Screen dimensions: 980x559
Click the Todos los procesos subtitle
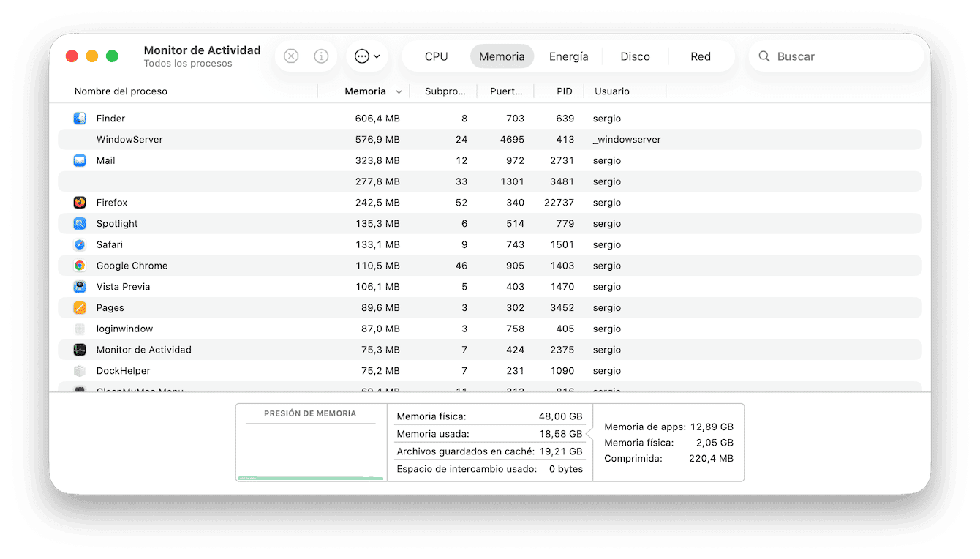coord(188,64)
